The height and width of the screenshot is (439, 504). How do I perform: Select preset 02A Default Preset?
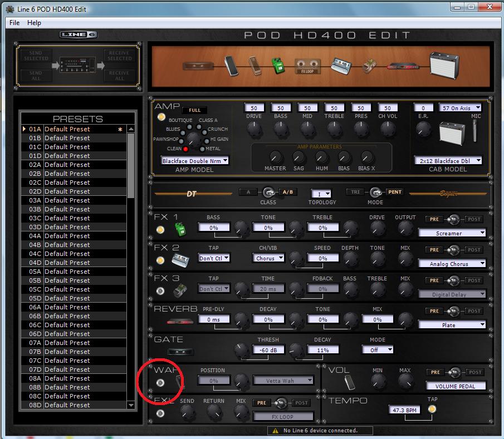tap(74, 165)
